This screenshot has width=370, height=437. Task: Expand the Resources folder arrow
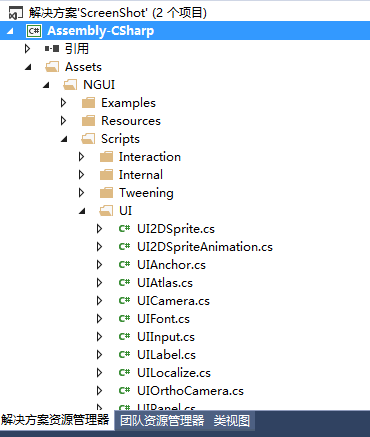[x=63, y=121]
